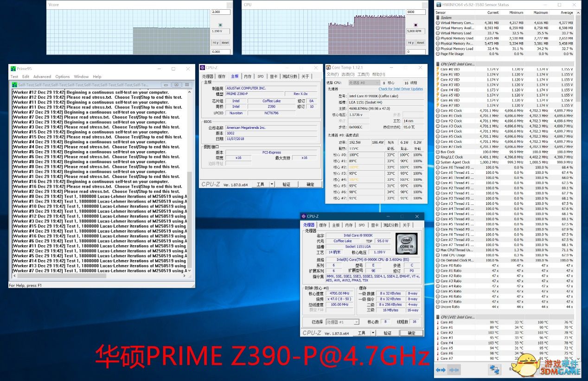Click Vcore graph minimum value field 0.000
This screenshot has height=381, width=588.
[x=221, y=51]
